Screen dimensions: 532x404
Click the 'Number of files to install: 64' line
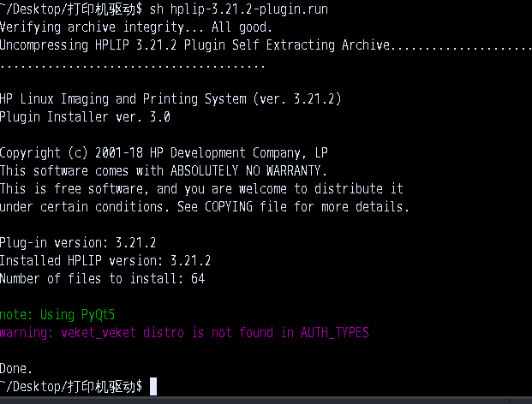click(x=102, y=278)
